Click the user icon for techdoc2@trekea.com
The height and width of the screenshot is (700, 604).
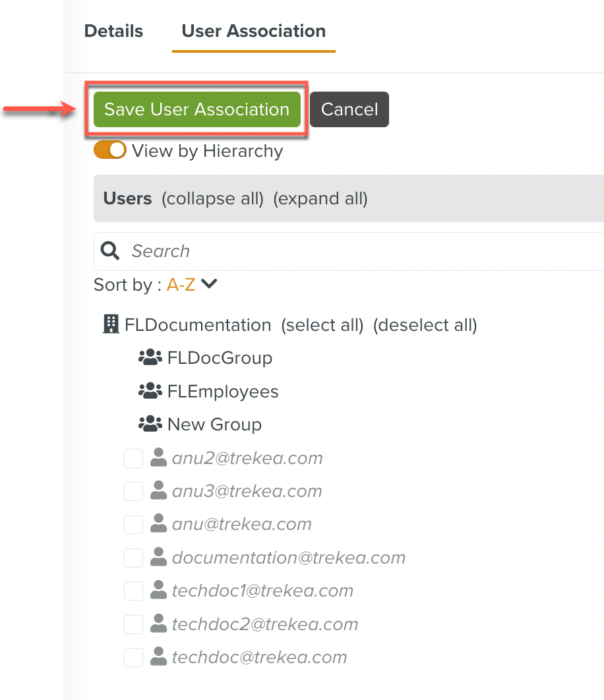tap(158, 624)
